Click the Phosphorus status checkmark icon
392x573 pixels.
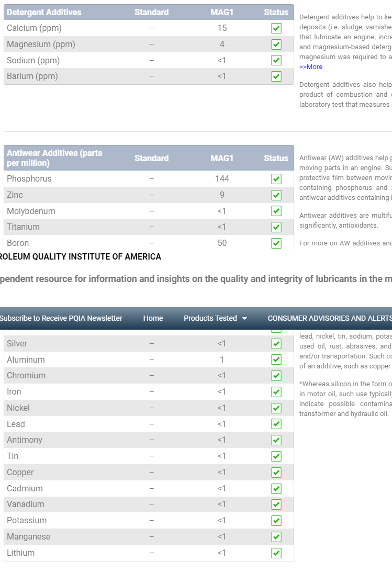click(x=276, y=178)
